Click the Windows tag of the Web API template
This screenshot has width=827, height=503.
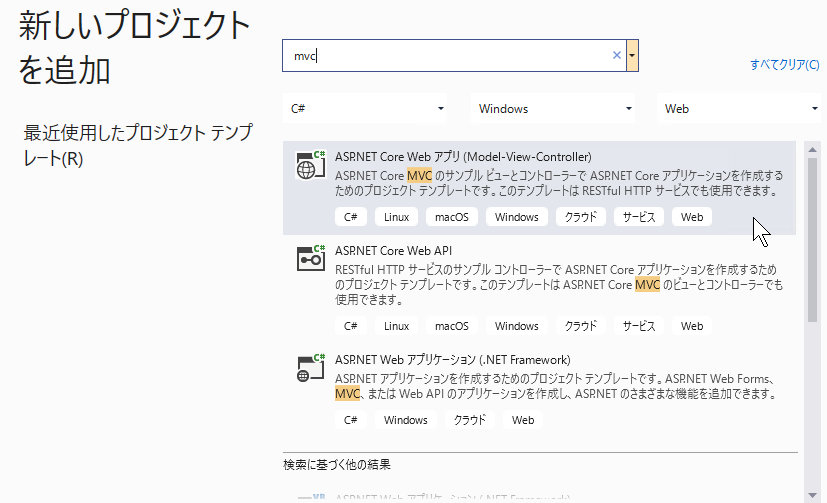pyautogui.click(x=516, y=326)
